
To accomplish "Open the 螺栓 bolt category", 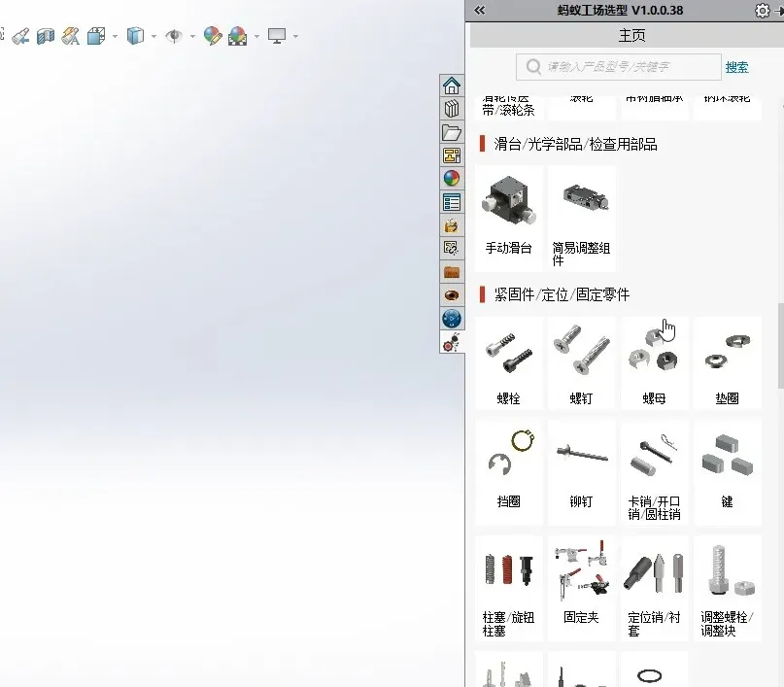I will tap(508, 362).
